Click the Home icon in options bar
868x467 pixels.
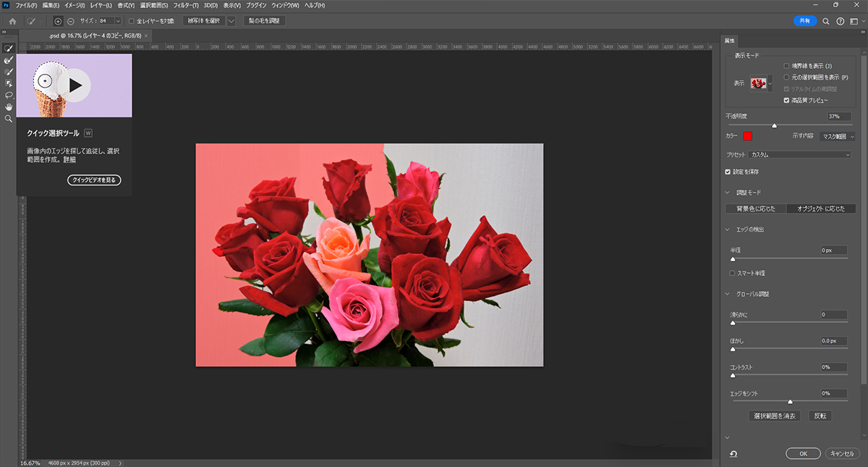[x=12, y=21]
